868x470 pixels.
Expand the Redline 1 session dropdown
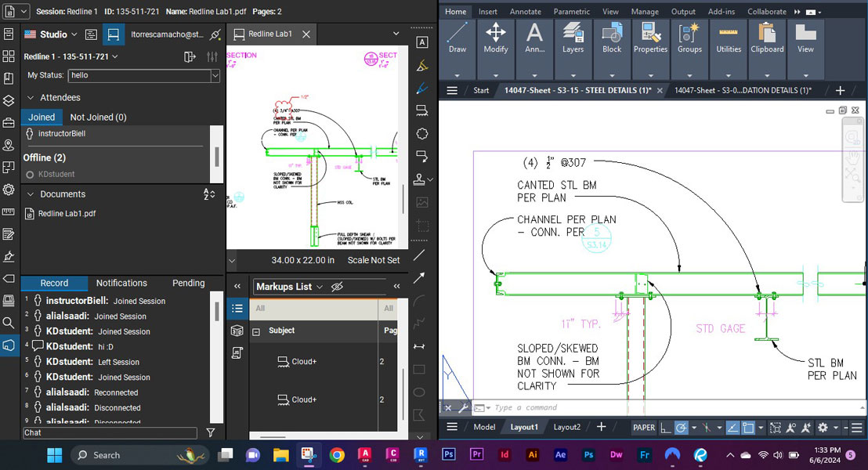(115, 56)
